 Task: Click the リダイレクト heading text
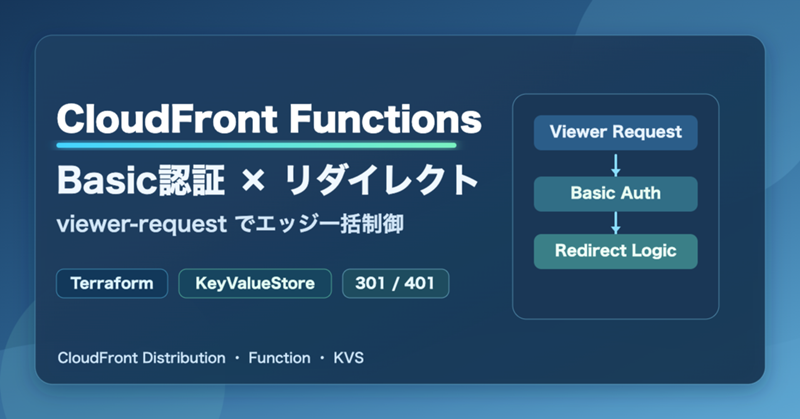[383, 180]
